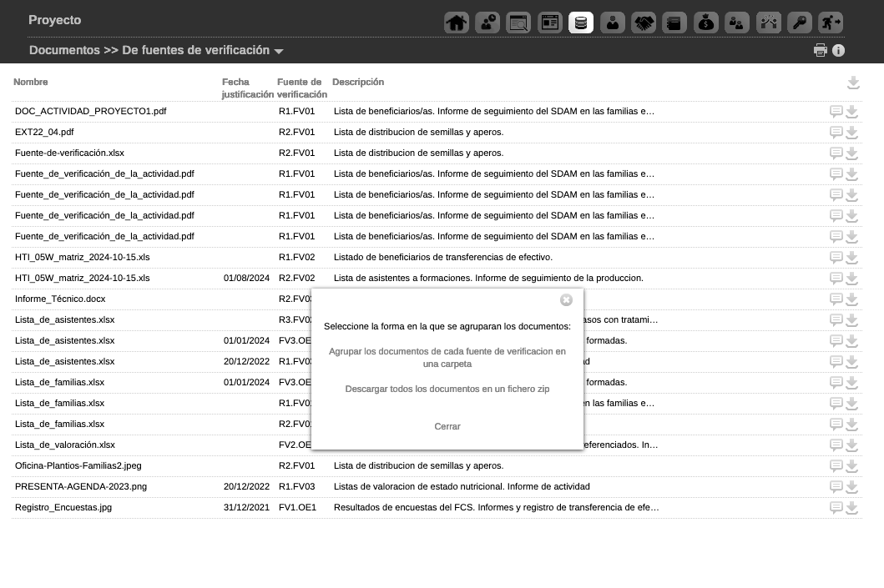Viewport: 884px width, 588px height.
Task: Click the single user profile toolbar icon
Action: point(612,22)
